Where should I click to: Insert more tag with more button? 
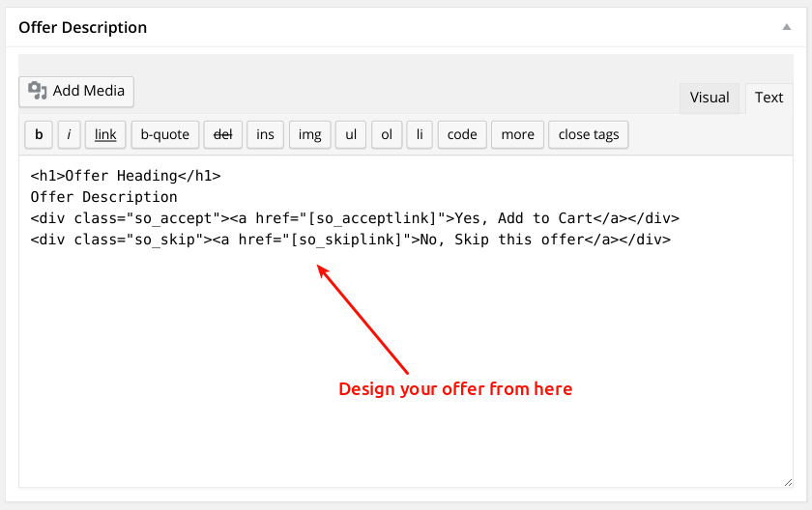pos(518,134)
